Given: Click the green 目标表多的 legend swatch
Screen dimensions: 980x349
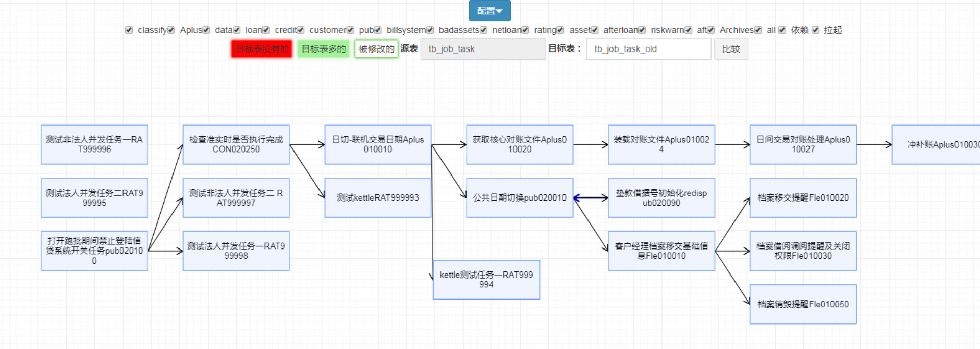Looking at the screenshot, I should tap(324, 49).
